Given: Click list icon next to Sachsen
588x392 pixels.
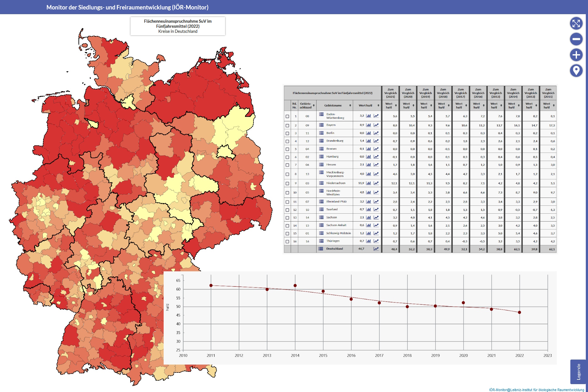Looking at the screenshot, I should pyautogui.click(x=321, y=217).
